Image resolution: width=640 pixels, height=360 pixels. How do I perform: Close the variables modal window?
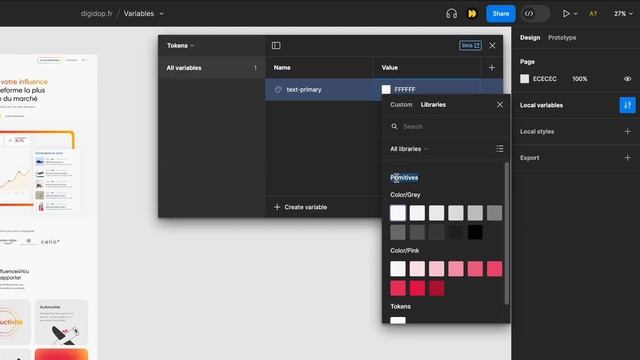(x=492, y=45)
